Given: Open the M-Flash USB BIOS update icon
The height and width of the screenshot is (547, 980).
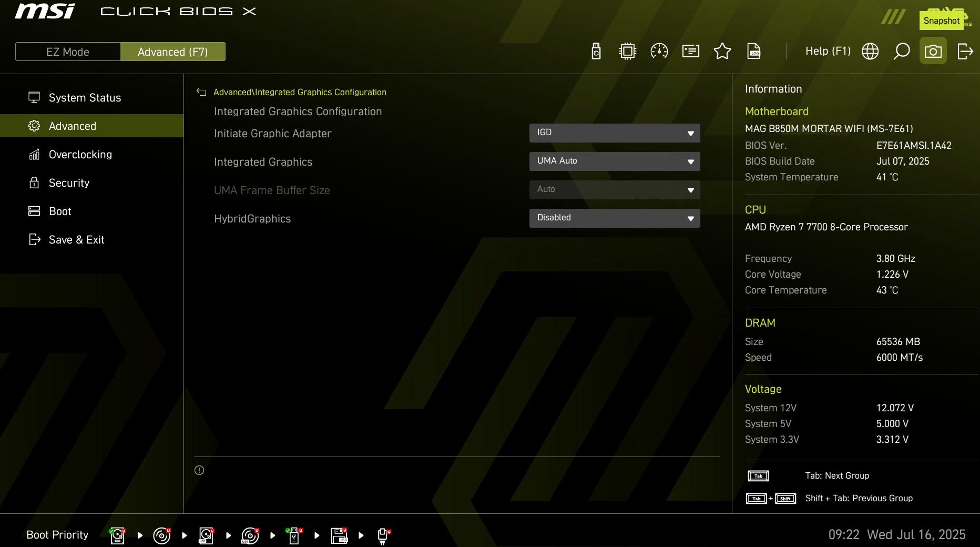Looking at the screenshot, I should coord(596,51).
